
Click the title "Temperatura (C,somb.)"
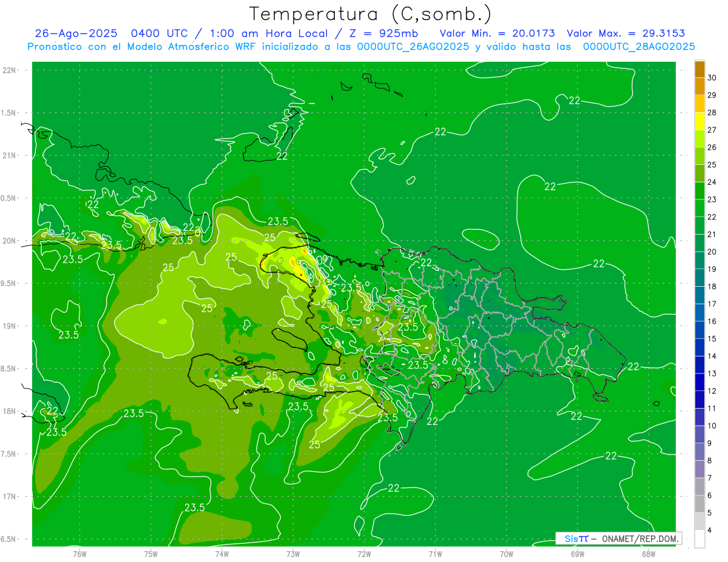(x=371, y=15)
